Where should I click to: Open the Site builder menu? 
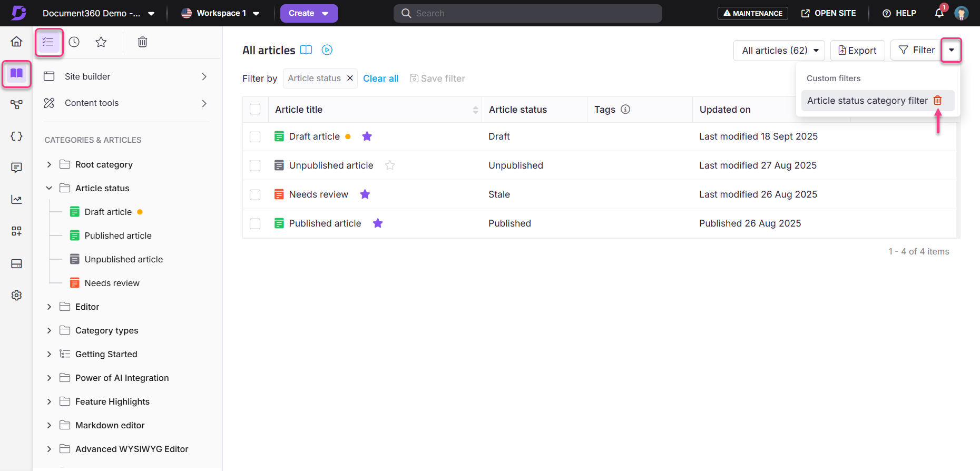(x=125, y=76)
